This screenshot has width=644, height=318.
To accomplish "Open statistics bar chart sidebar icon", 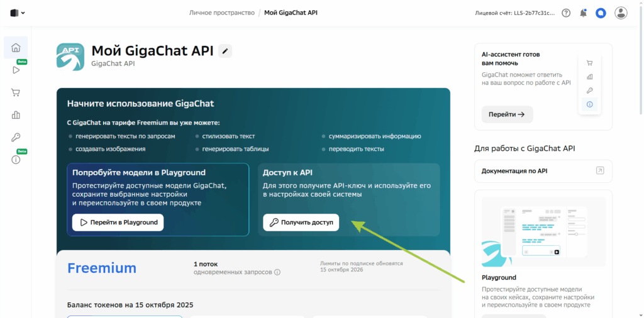I will pyautogui.click(x=16, y=114).
